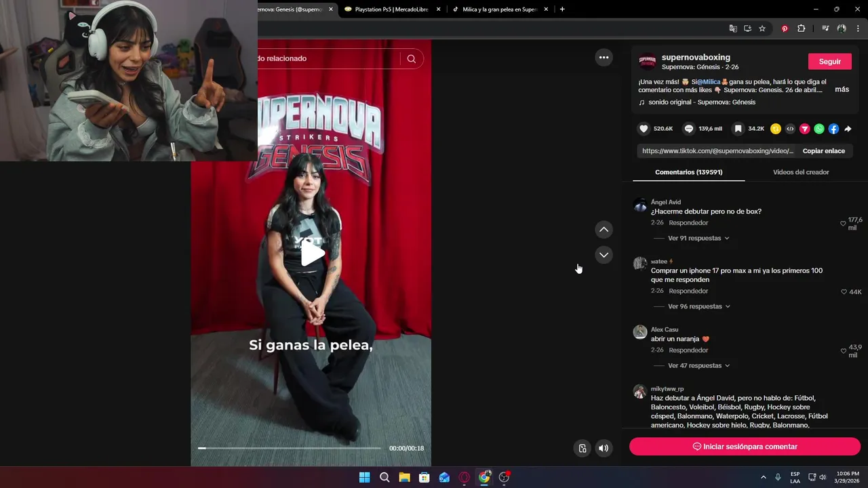Click the video progress bar

[290, 448]
